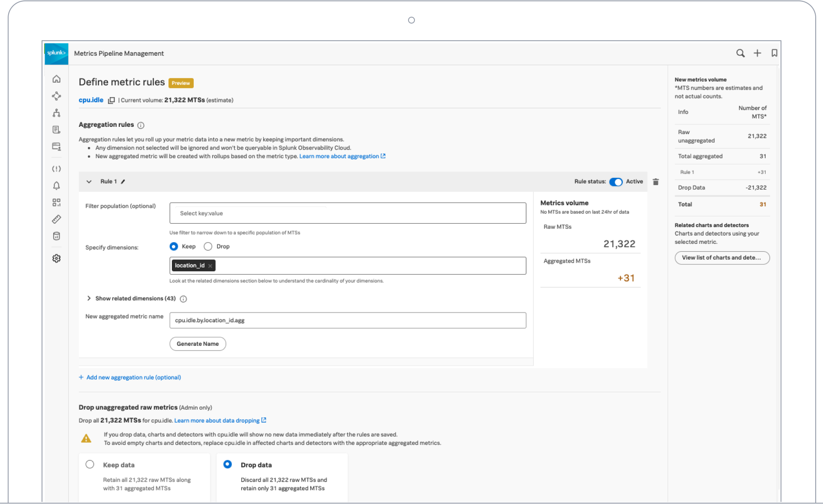The height and width of the screenshot is (504, 823).
Task: Delete Rule 1 using the trash icon
Action: pos(656,182)
